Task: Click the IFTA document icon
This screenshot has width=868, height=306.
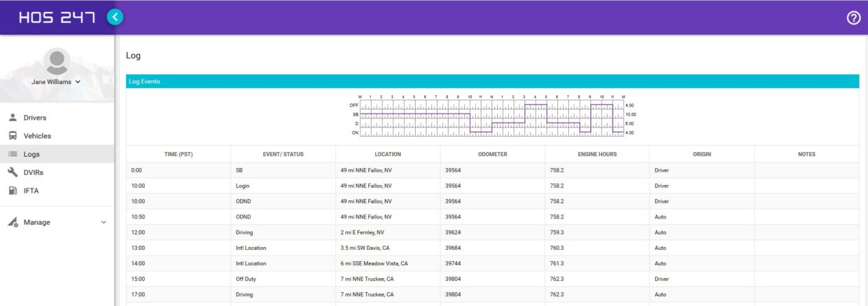Action: (13, 190)
